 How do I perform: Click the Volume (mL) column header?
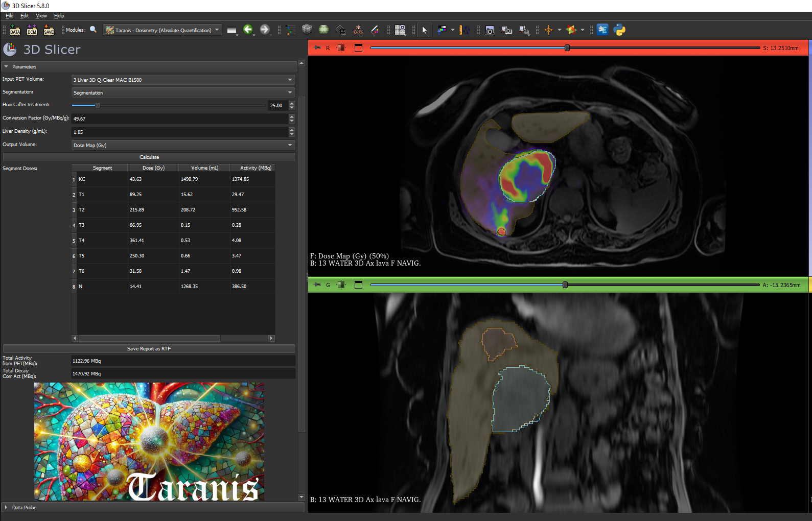click(204, 168)
